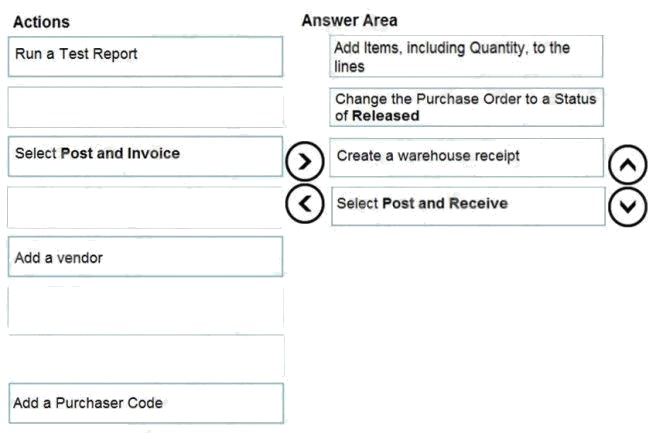Select the Post and Receive answer item

point(468,206)
